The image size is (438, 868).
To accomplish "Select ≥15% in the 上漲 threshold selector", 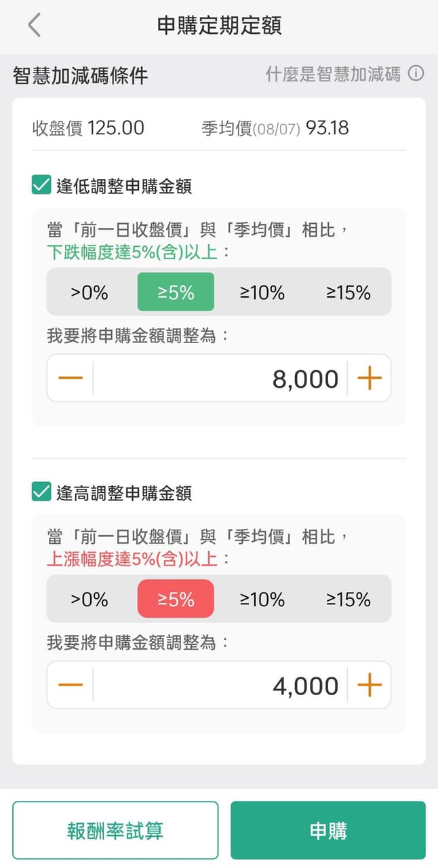I will pos(348,599).
